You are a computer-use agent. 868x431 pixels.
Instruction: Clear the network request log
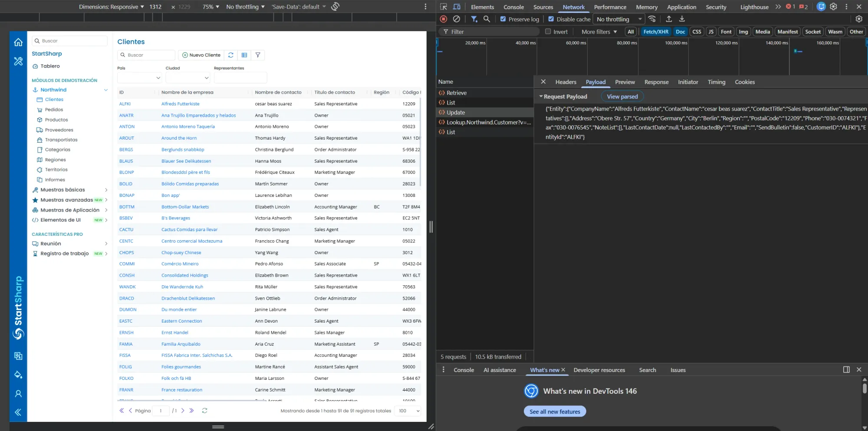tap(456, 19)
